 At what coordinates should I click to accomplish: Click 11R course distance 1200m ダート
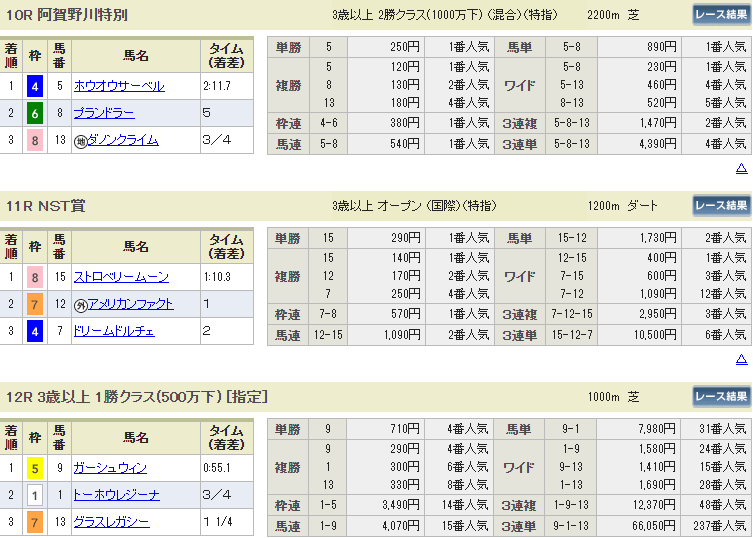click(x=623, y=206)
